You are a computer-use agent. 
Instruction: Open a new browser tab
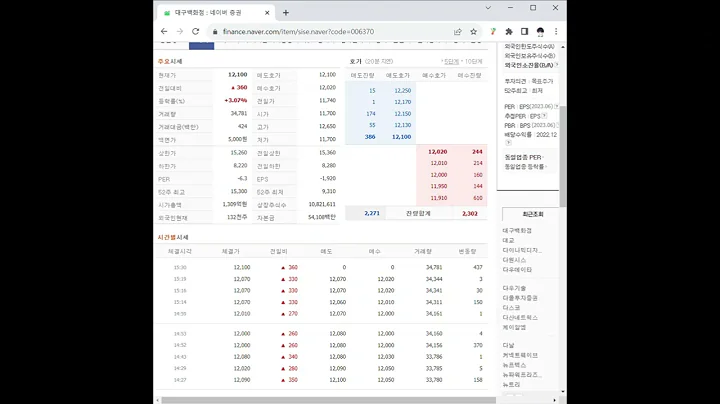(x=286, y=13)
